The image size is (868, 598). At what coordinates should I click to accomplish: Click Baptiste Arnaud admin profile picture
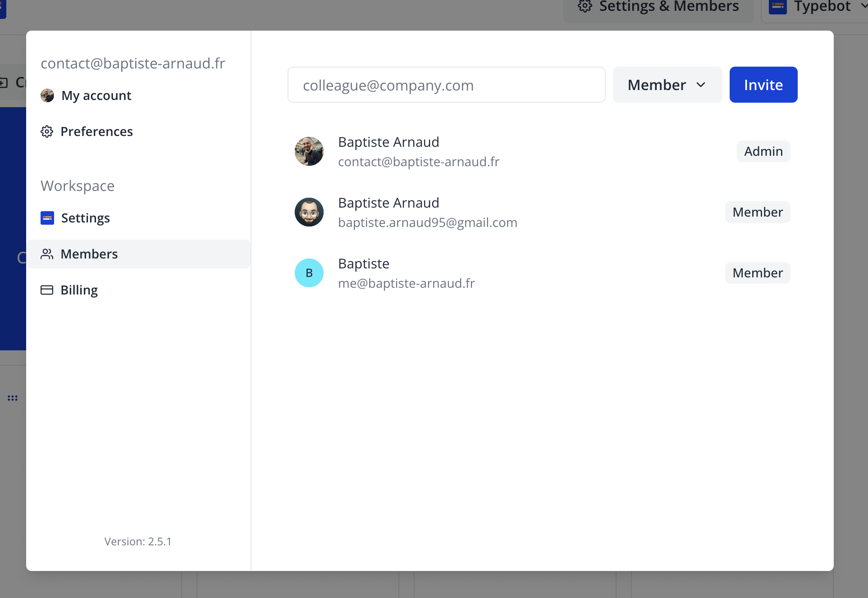pyautogui.click(x=309, y=151)
